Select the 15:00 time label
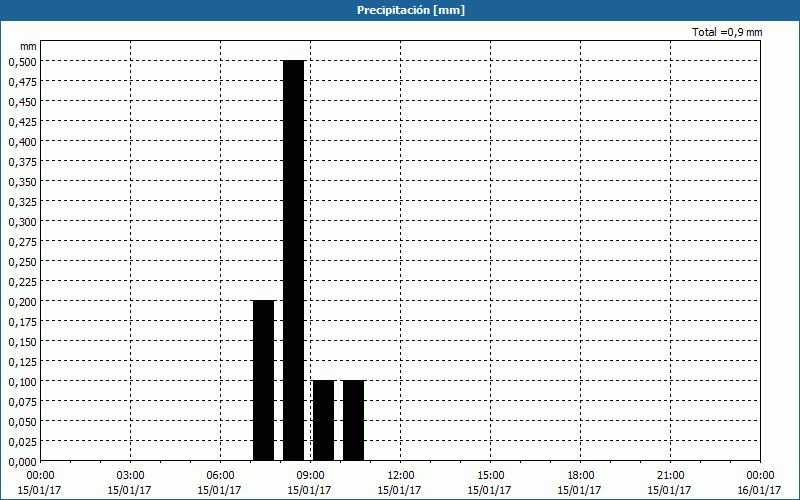 click(x=490, y=476)
